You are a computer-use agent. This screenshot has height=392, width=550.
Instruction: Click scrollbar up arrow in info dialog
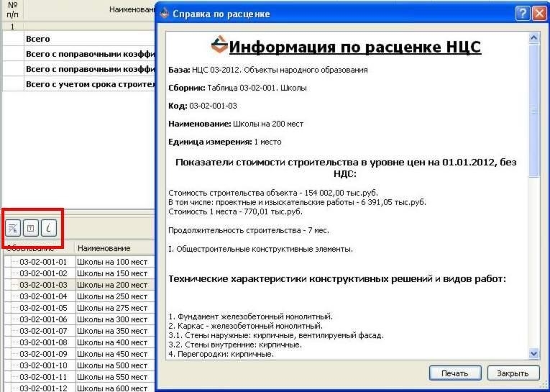point(533,37)
